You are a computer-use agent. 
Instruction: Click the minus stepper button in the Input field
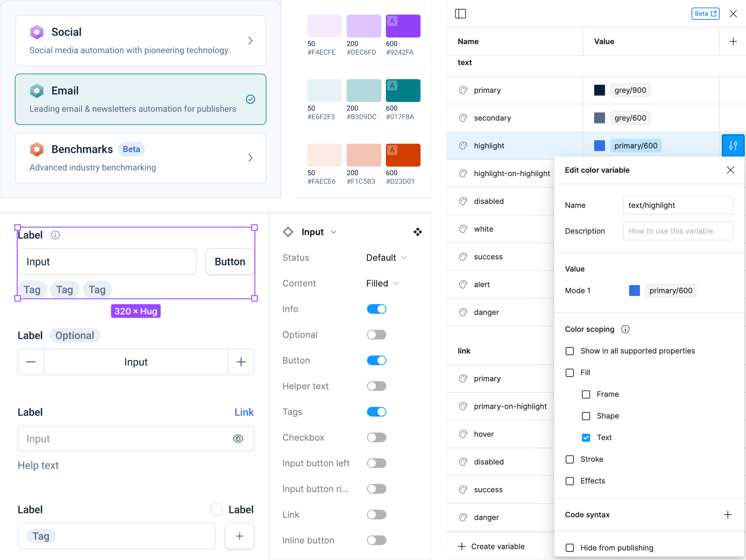point(31,362)
